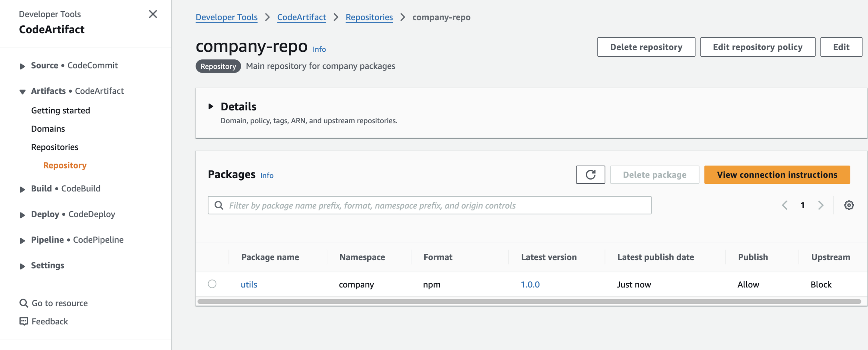
Task: Open Info link next to Packages
Action: (267, 176)
